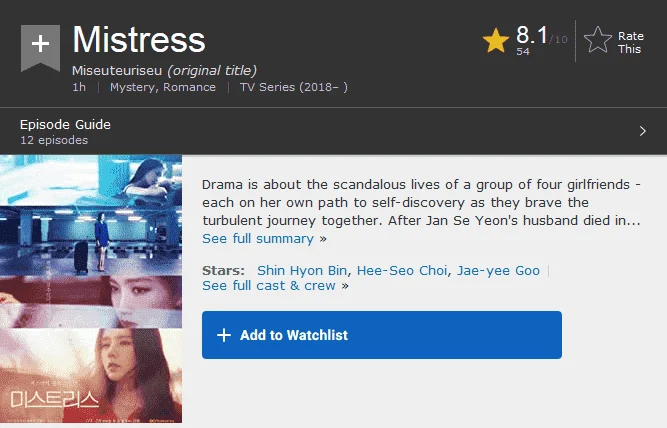Click the watchlist ribbon plus icon beside title
This screenshot has width=667, height=428.
pos(40,48)
